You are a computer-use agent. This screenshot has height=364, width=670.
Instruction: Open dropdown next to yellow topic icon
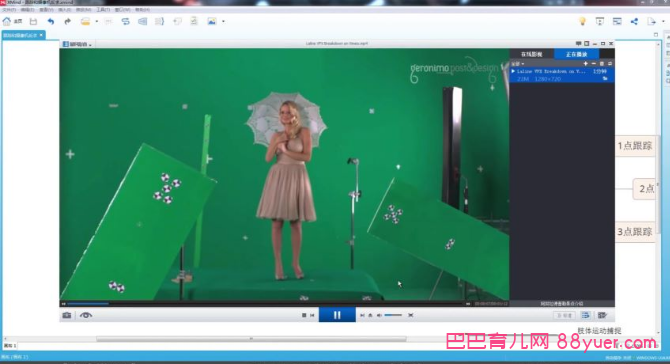point(97,21)
